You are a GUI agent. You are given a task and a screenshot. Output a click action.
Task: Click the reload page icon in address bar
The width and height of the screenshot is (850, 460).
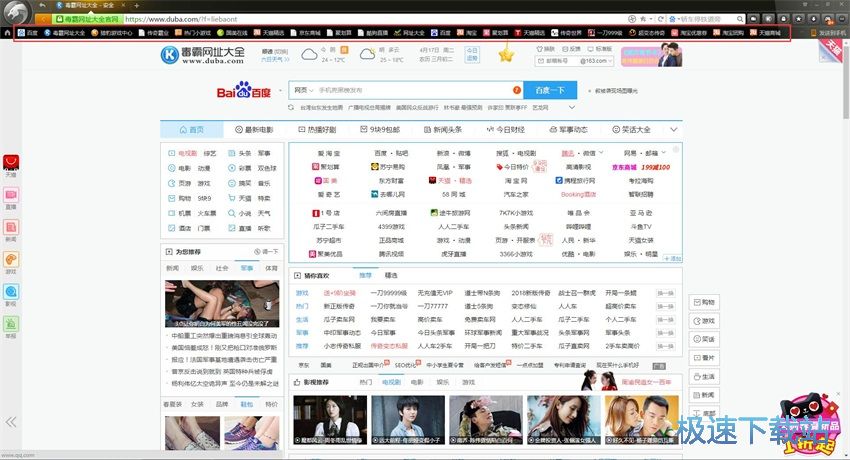(x=661, y=19)
